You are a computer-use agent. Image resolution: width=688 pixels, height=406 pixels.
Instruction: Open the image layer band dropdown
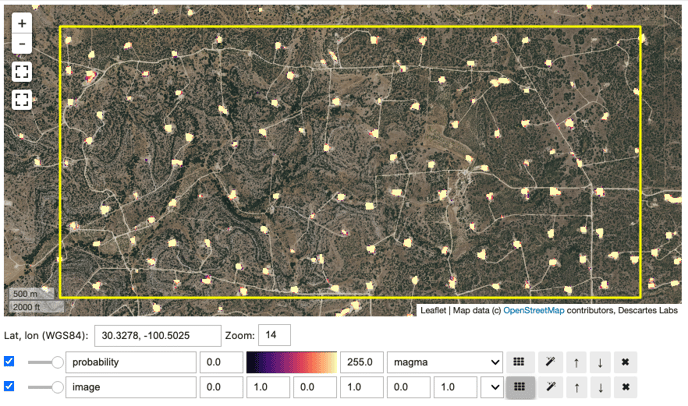[x=492, y=387]
